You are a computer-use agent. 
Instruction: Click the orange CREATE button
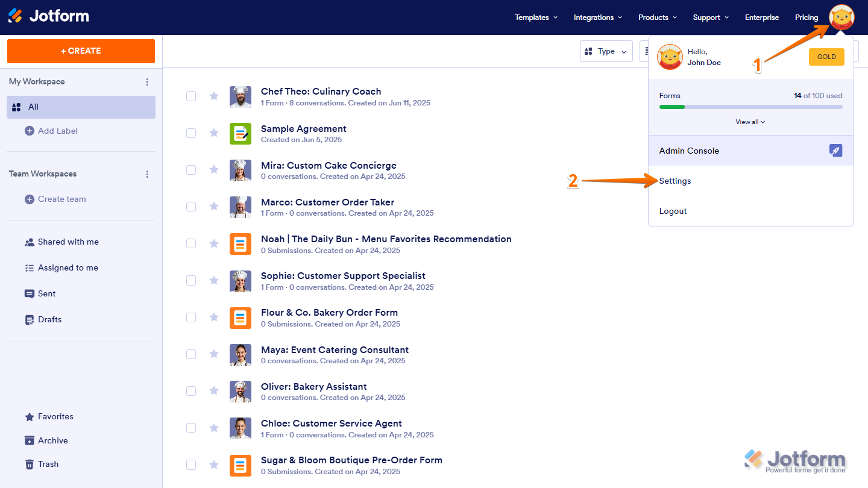tap(81, 51)
